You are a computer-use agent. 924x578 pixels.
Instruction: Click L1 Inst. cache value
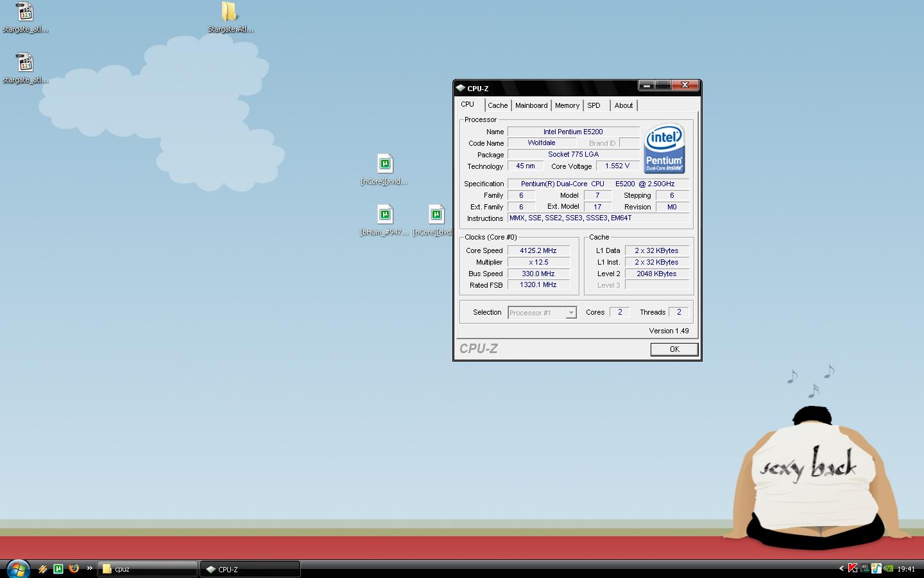tap(657, 263)
